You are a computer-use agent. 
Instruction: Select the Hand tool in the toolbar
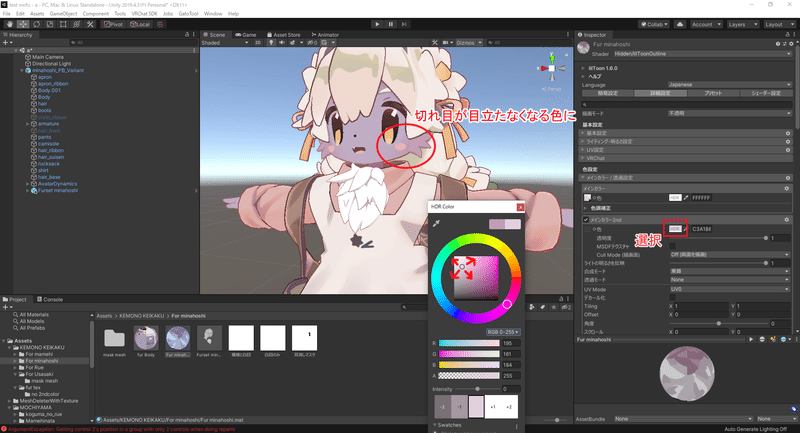[10, 24]
